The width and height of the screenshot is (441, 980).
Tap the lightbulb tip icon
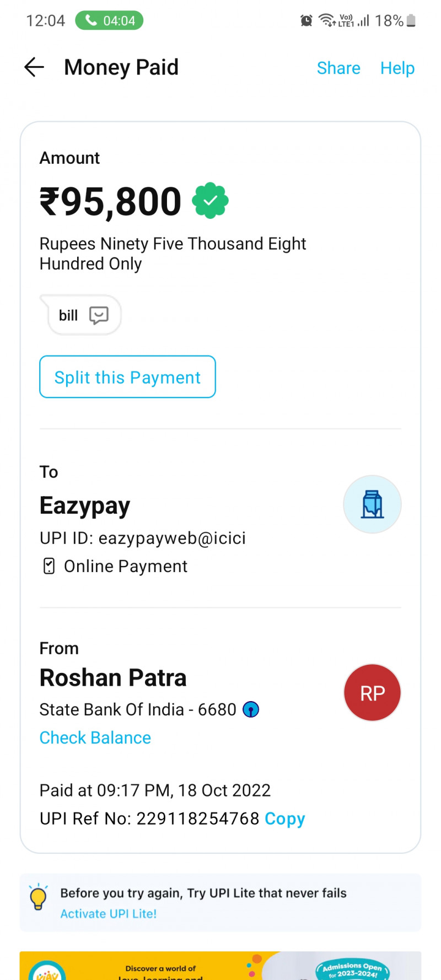point(38,897)
